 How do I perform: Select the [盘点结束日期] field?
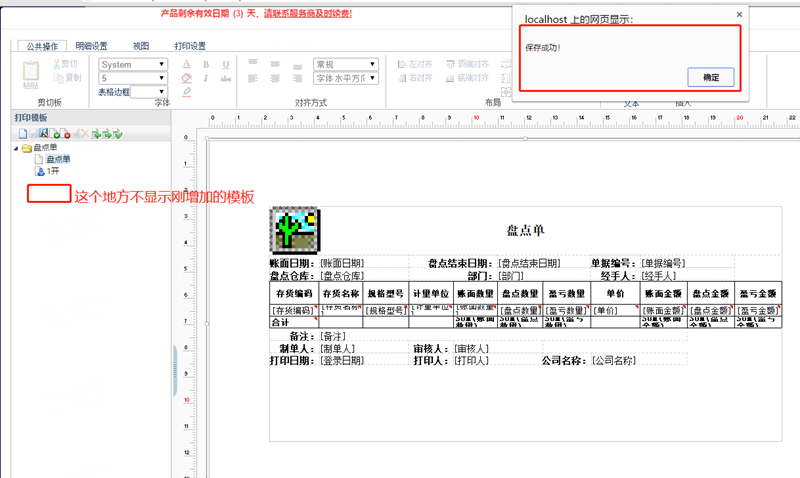pyautogui.click(x=529, y=263)
